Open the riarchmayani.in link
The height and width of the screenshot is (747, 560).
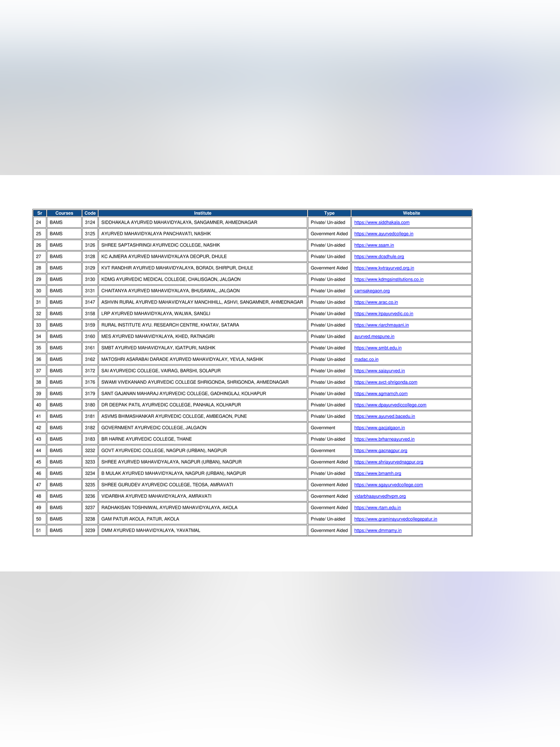click(x=381, y=325)
